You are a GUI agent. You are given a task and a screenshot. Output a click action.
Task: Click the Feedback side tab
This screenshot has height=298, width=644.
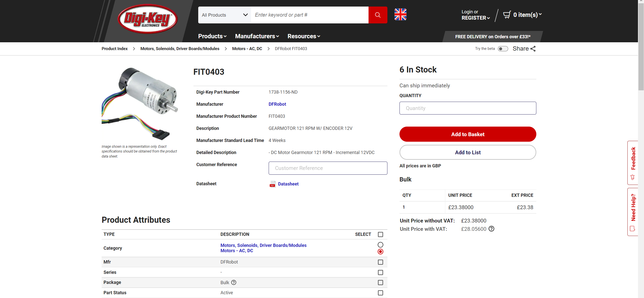tap(633, 163)
